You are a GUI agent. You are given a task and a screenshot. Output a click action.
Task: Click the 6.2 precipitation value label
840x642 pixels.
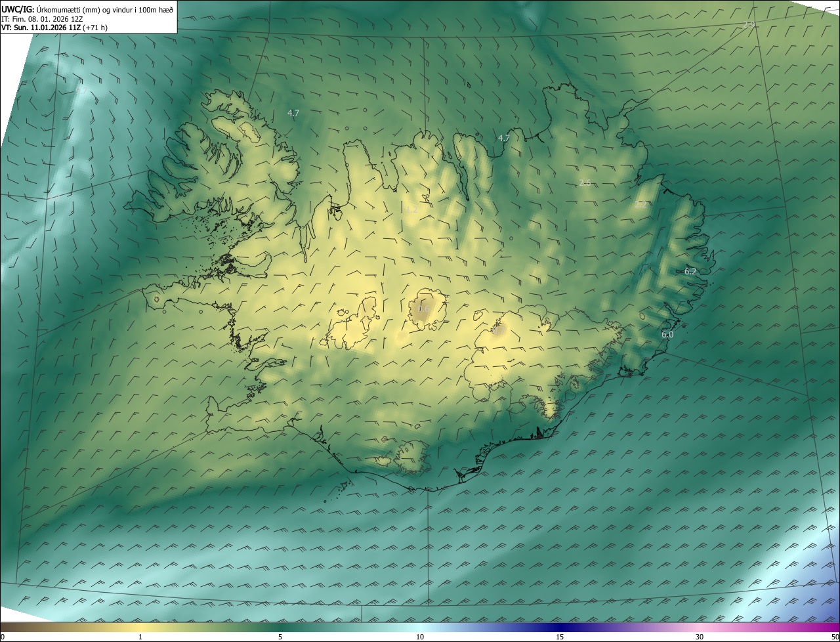[690, 271]
